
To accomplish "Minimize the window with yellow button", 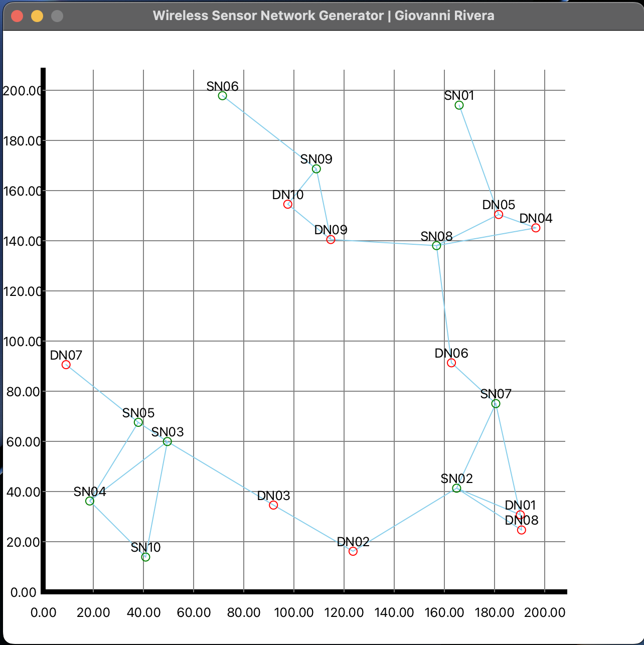I will point(37,16).
